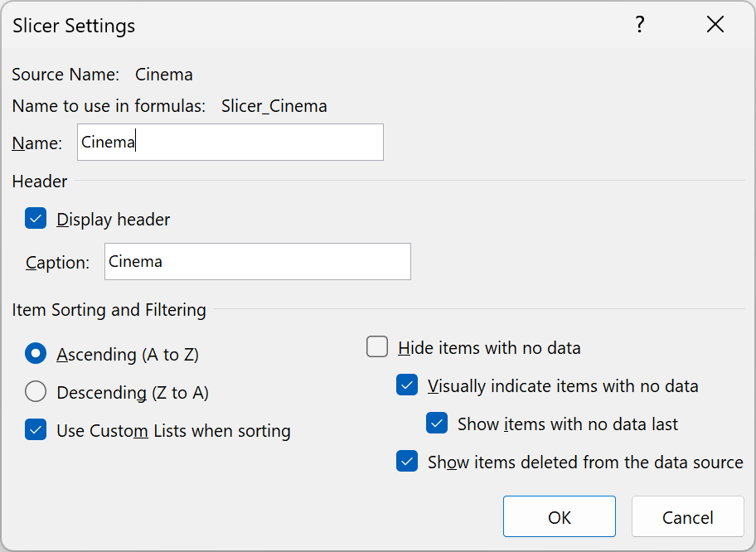
Task: Select Descending (Z to A) sorting
Action: [36, 391]
